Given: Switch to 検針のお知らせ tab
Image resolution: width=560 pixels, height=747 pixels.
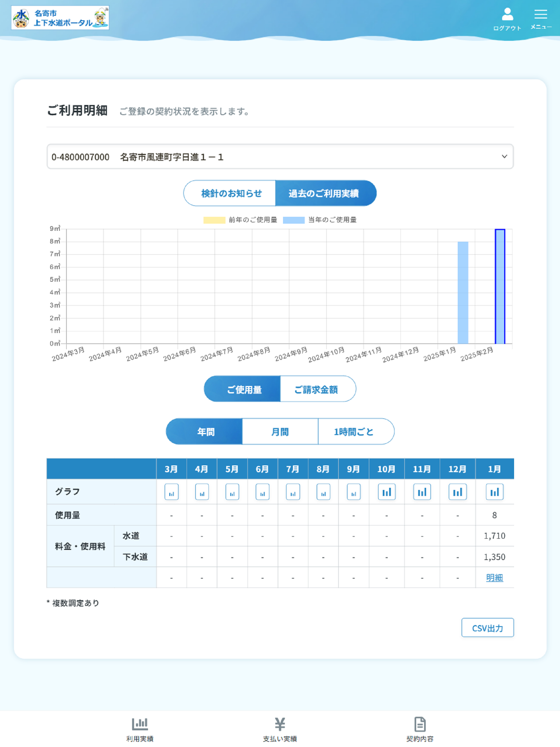Looking at the screenshot, I should coord(230,193).
